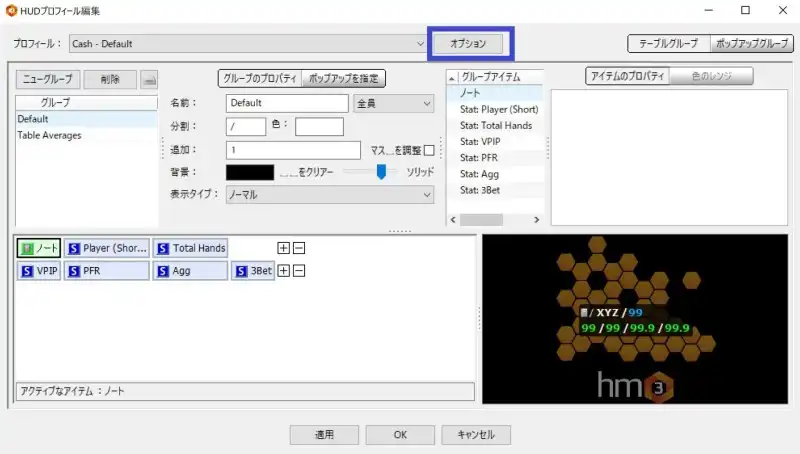Click plus icon on first stat row
Viewport: 800px width, 454px height.
pos(283,248)
